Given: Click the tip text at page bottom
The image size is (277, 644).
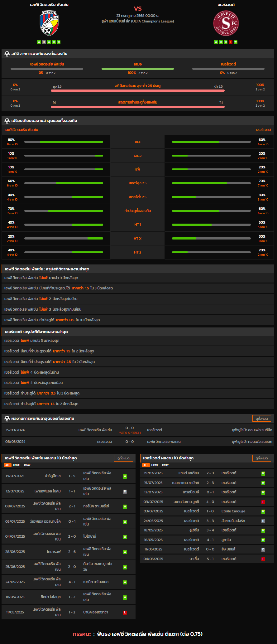Looking at the screenshot, I should point(138,634).
